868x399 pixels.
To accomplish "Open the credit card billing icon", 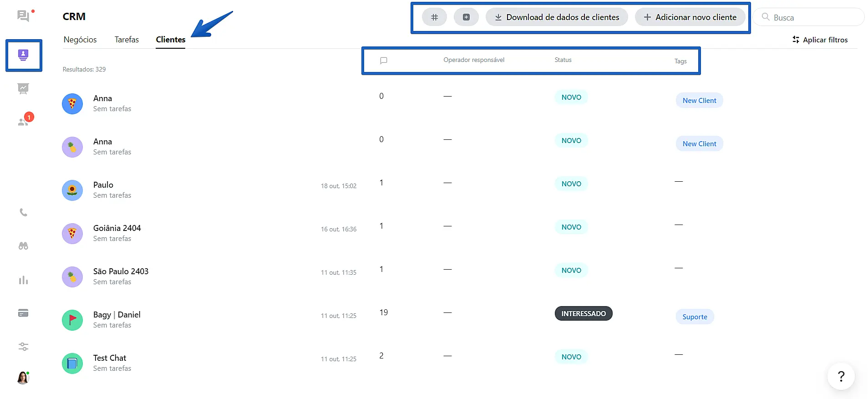I will tap(23, 313).
